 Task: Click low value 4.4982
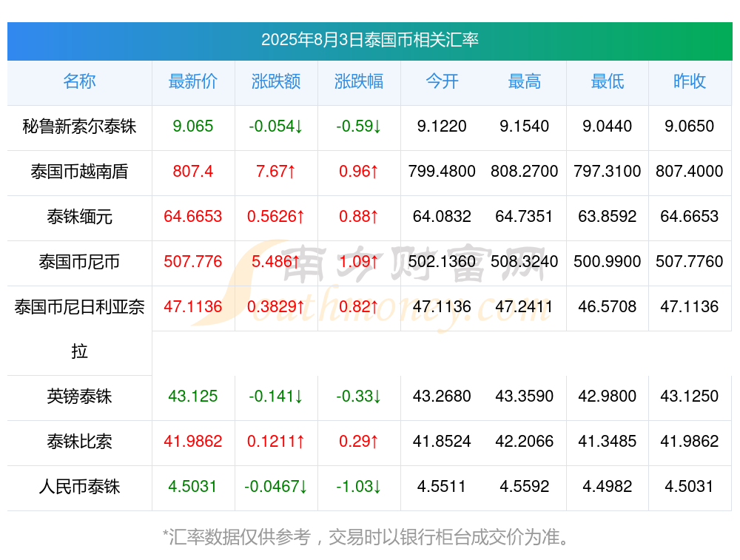(x=608, y=487)
